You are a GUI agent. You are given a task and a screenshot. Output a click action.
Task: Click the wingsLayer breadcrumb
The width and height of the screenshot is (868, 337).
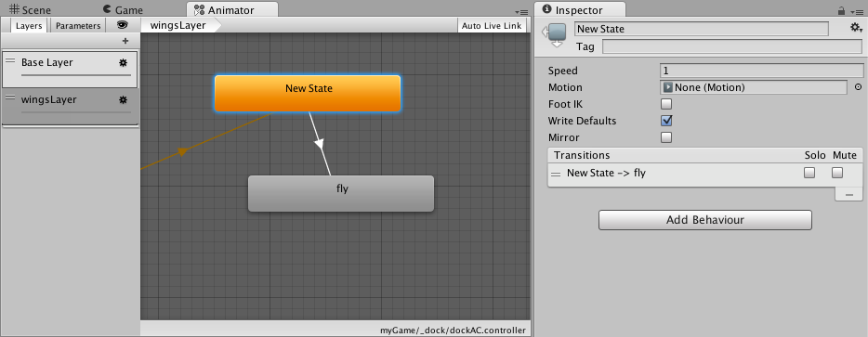pos(178,25)
